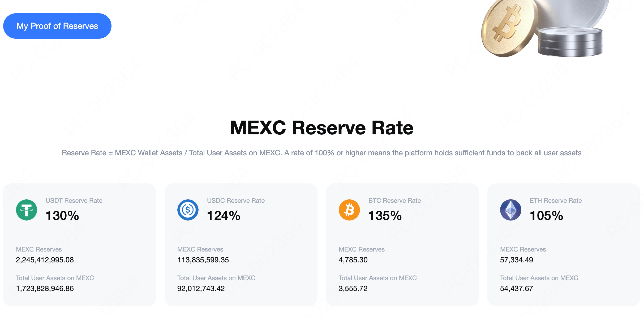Click the Ethereum diamond icon
Image resolution: width=644 pixels, height=317 pixels.
(511, 210)
